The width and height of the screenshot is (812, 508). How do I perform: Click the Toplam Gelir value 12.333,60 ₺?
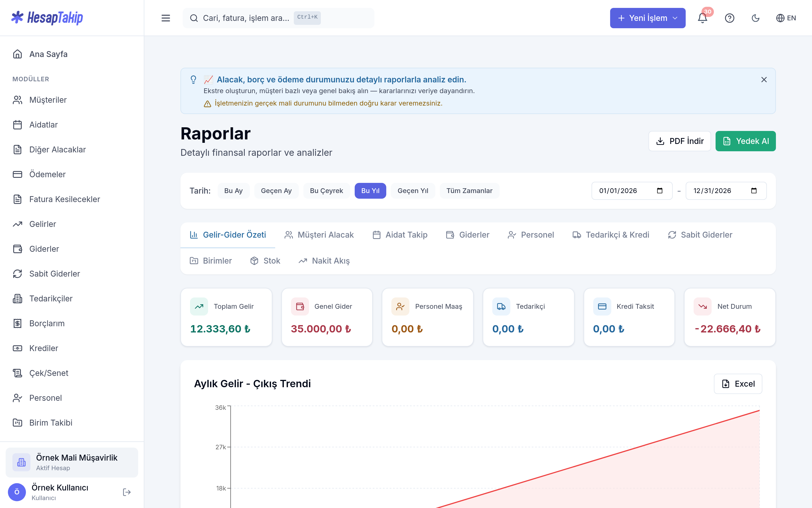(220, 329)
